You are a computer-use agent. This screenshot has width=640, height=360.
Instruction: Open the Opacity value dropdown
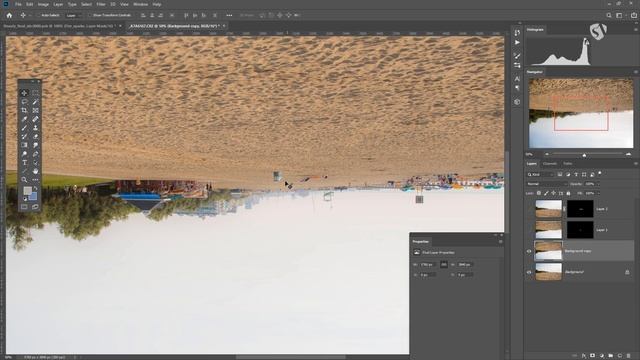(x=598, y=184)
